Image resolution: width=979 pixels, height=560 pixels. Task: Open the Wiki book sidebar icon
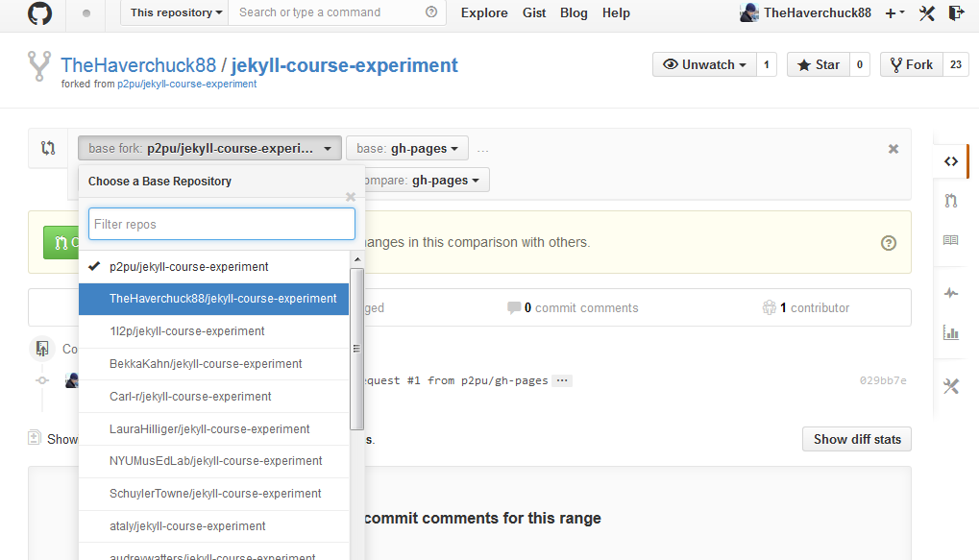951,240
